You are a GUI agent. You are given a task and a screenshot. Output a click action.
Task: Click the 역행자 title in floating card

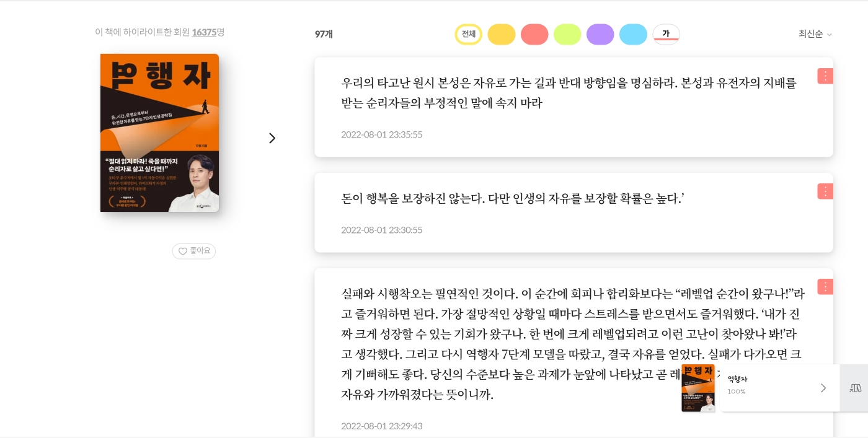(737, 379)
